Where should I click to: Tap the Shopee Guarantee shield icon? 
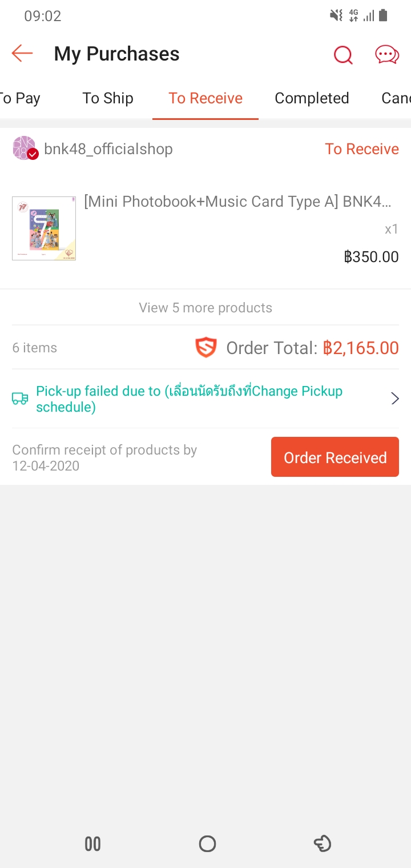click(x=206, y=348)
